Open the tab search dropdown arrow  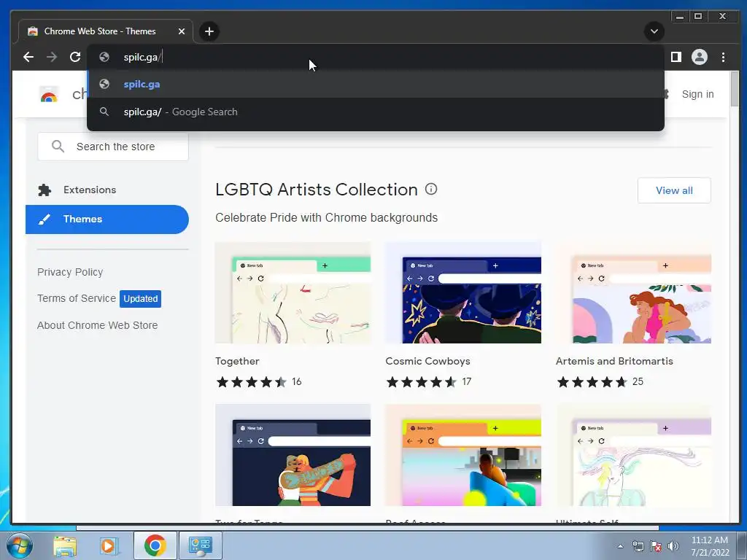[x=654, y=31]
